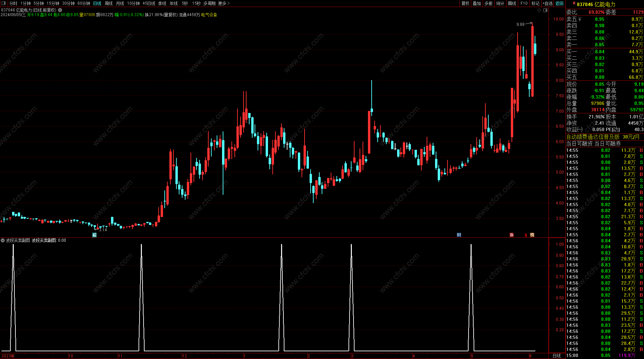Click the 涨 limit-up marker
Screen dimensions: 644x359
512,235
